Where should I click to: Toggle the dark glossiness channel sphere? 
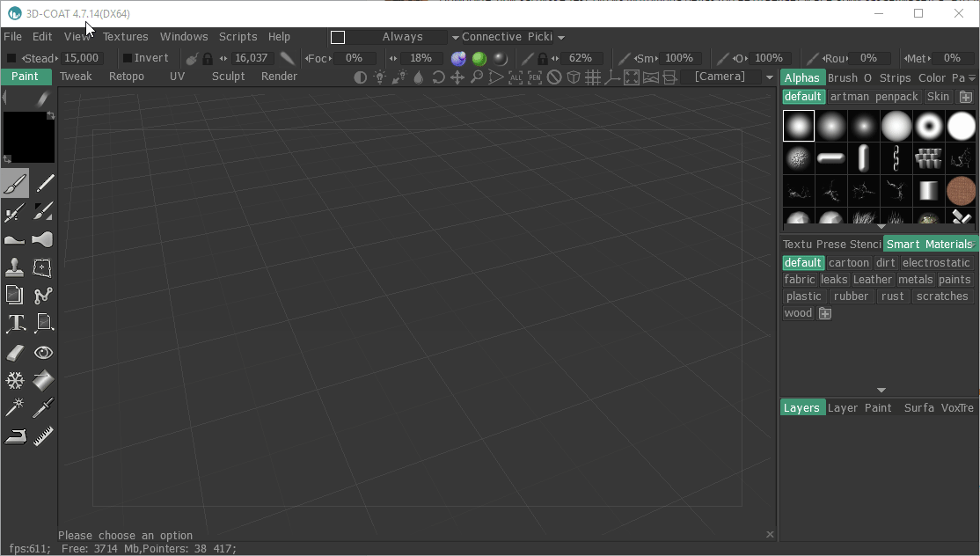(500, 59)
